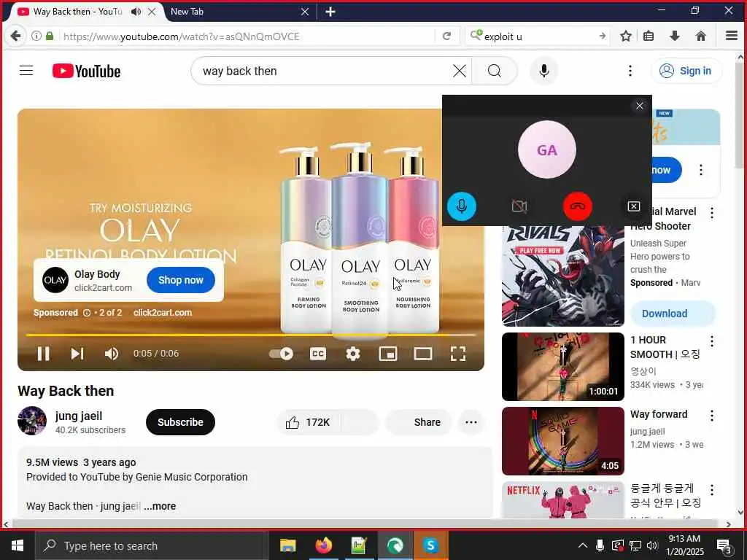Open the bookmarks list icon
Screen dimensions: 747x560
(649, 36)
